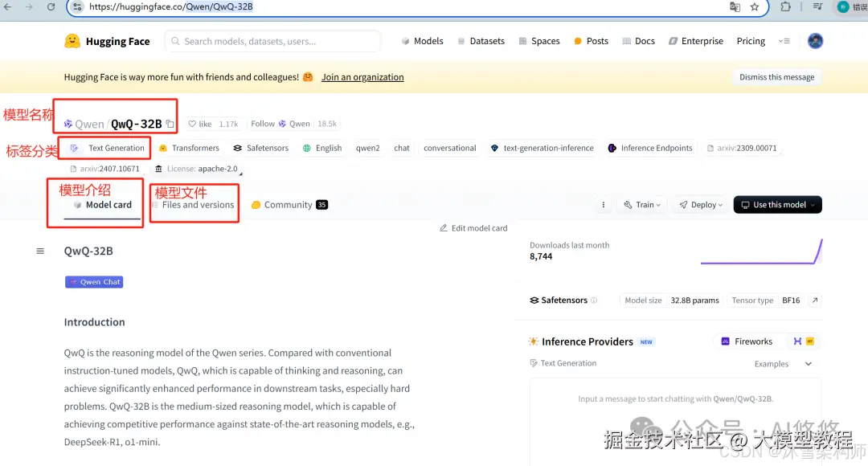Viewport: 868px width, 466px height.
Task: Click the translate page icon
Action: (x=735, y=6)
